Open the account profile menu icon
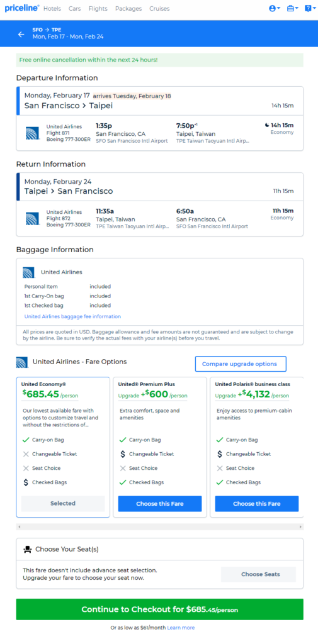 (x=275, y=8)
